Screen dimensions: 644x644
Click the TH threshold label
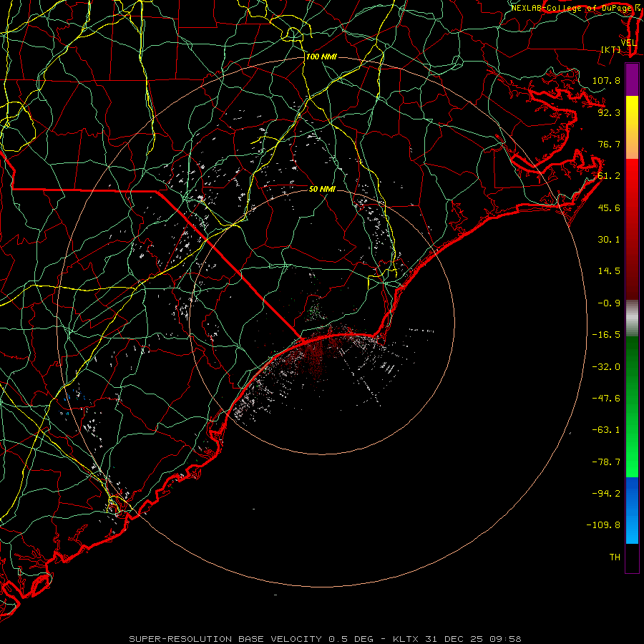click(615, 557)
